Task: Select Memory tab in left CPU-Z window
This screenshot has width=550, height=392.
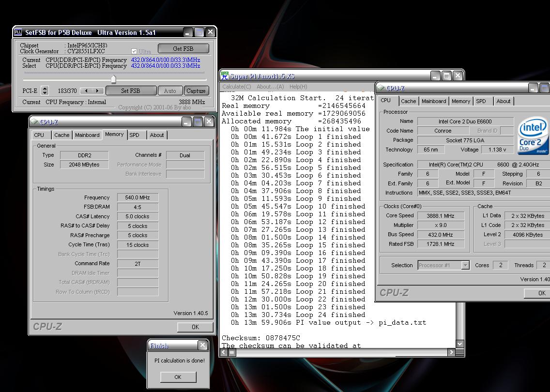Action: pos(114,134)
